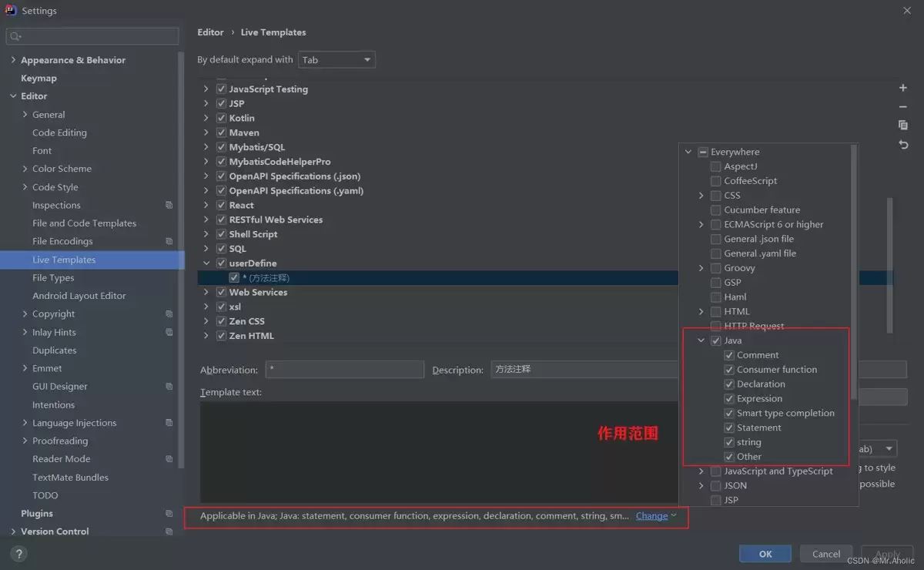Click the duplicate template icon

click(903, 126)
